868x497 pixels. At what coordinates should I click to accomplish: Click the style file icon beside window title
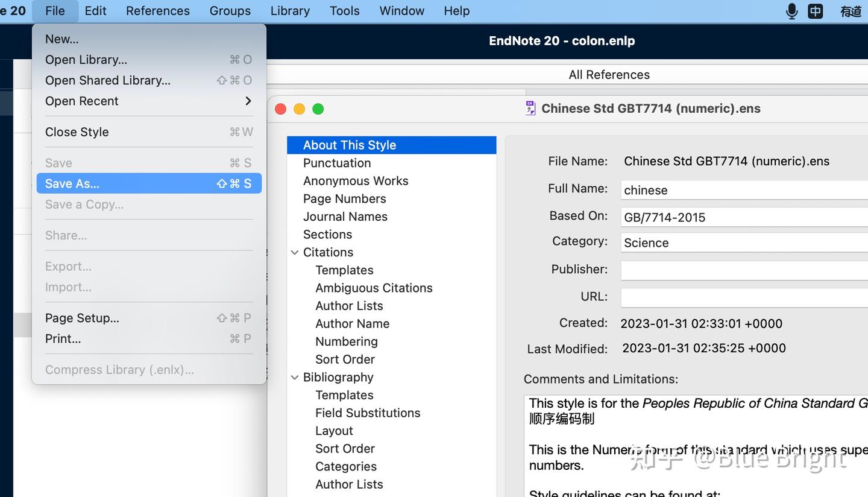(530, 108)
